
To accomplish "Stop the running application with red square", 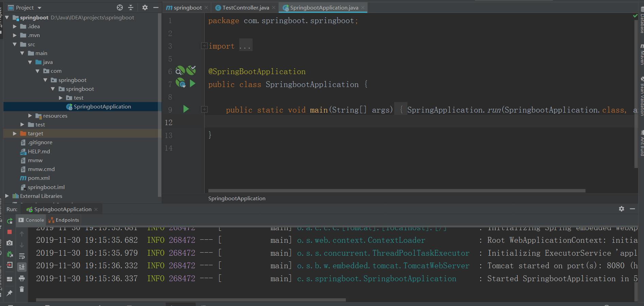I will (x=10, y=232).
